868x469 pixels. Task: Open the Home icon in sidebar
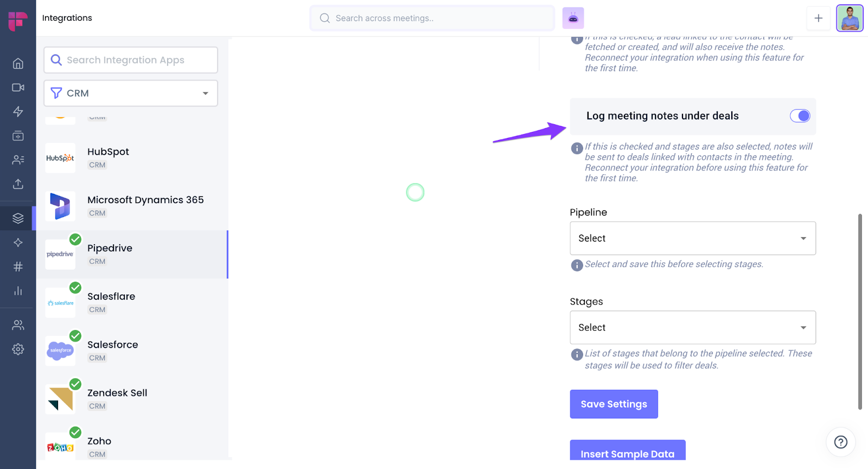coord(18,64)
